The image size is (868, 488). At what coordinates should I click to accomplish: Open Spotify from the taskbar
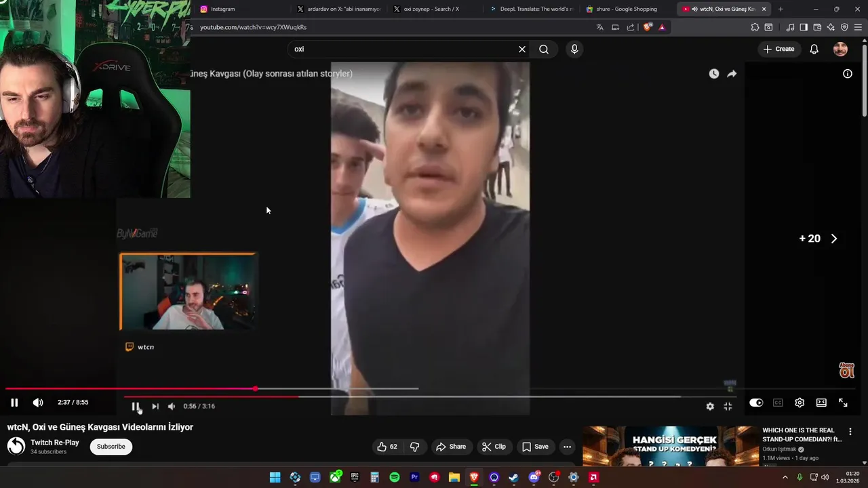395,477
